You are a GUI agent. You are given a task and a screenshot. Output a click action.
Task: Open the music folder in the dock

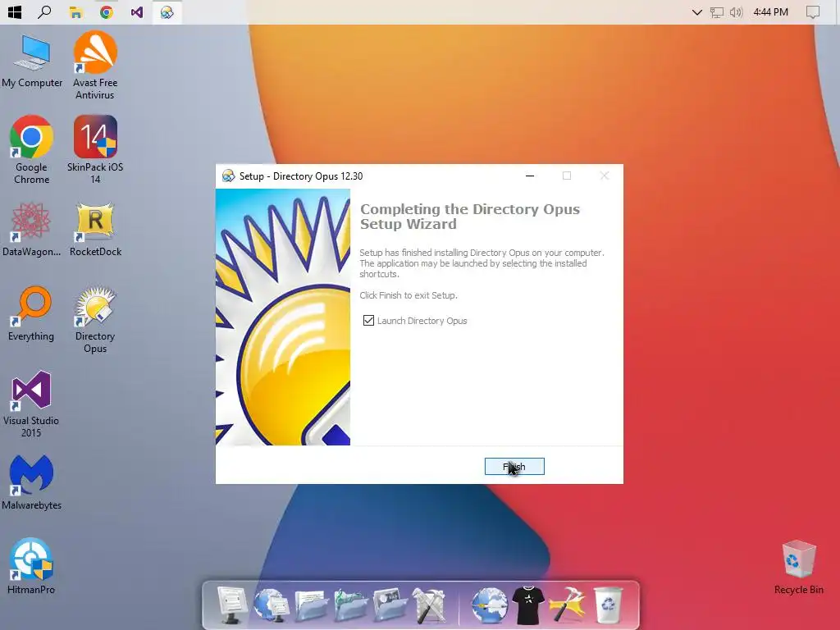click(350, 605)
